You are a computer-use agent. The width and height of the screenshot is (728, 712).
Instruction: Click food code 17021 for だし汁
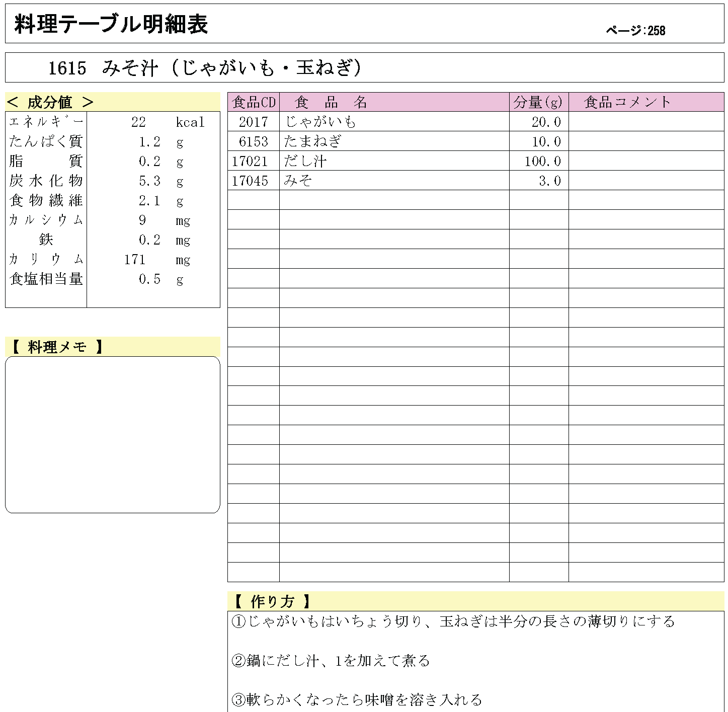click(250, 161)
